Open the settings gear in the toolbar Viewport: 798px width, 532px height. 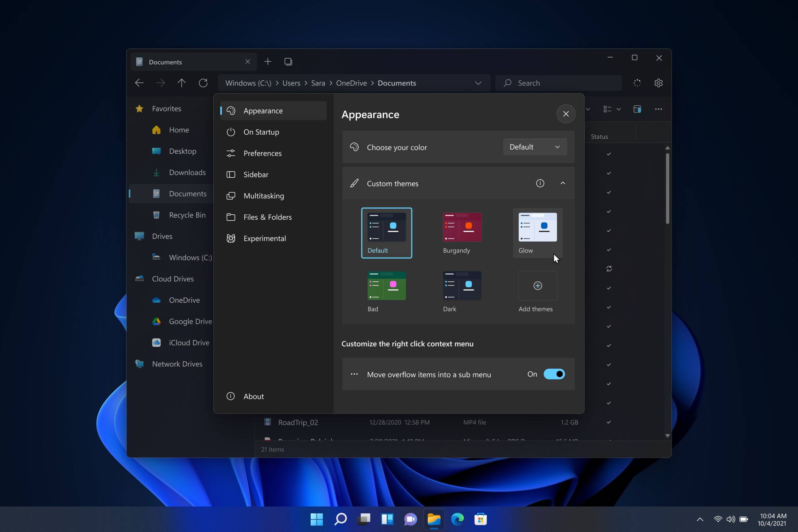point(658,83)
